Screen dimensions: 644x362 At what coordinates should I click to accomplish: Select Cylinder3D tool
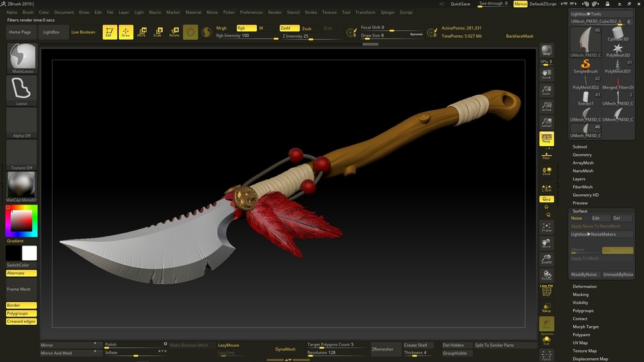pyautogui.click(x=618, y=34)
